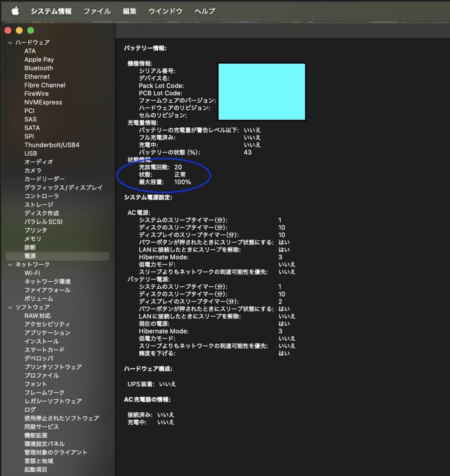
Task: Select SPI in the sidebar
Action: (x=29, y=136)
